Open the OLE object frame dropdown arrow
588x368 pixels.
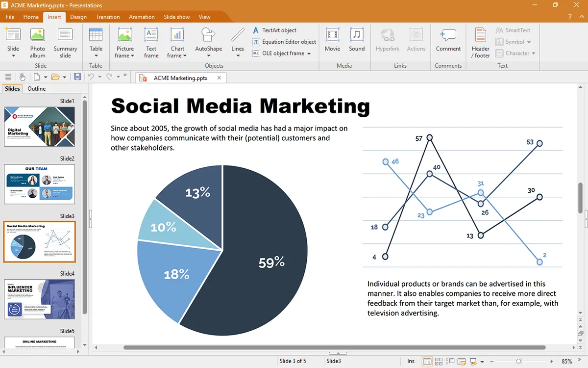[309, 53]
